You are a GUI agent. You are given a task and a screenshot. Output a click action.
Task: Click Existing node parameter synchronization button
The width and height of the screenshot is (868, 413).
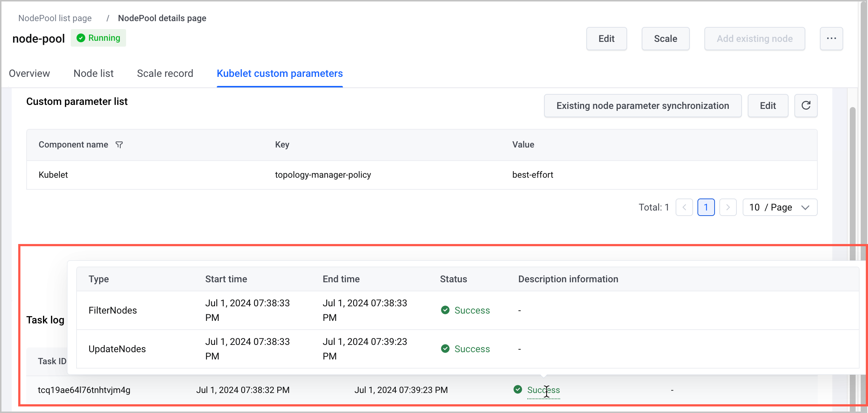click(x=642, y=106)
